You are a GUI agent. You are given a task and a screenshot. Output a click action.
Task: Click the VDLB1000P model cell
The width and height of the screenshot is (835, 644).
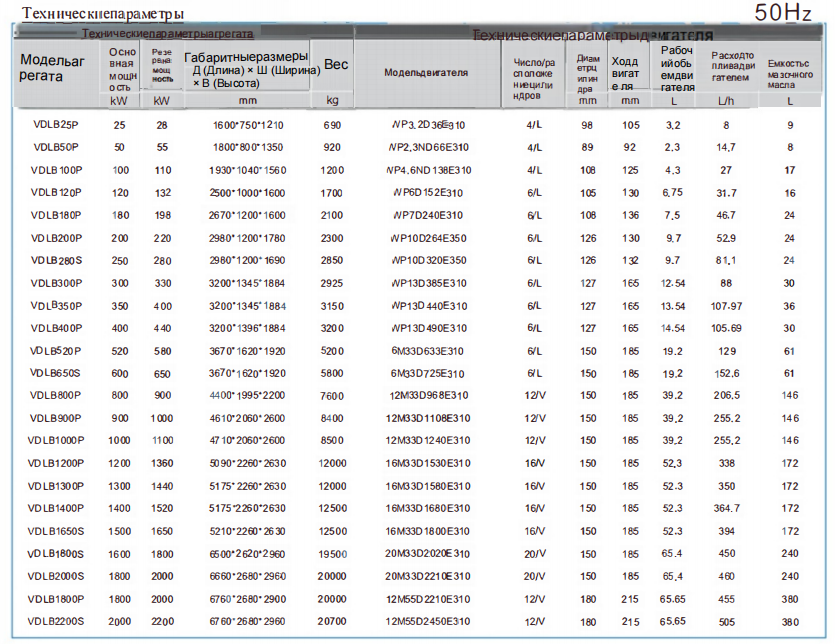pos(56,440)
